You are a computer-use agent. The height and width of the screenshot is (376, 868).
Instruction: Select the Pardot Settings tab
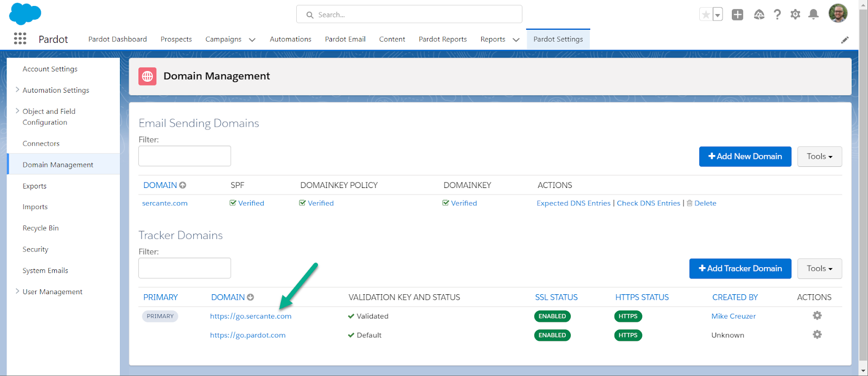[x=558, y=39]
